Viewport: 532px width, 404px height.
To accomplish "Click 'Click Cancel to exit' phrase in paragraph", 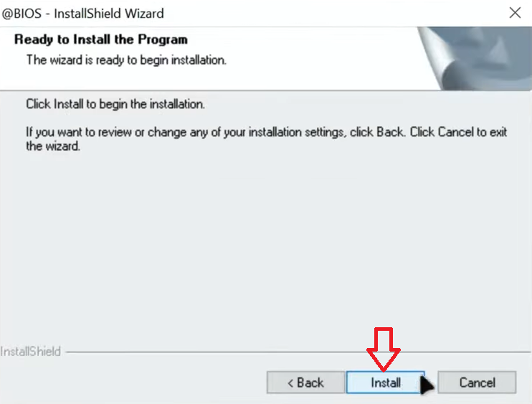I will click(458, 132).
